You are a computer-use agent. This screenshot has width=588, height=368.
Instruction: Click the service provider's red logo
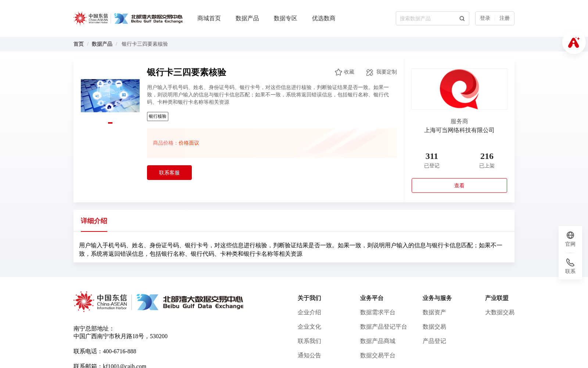pyautogui.click(x=459, y=89)
